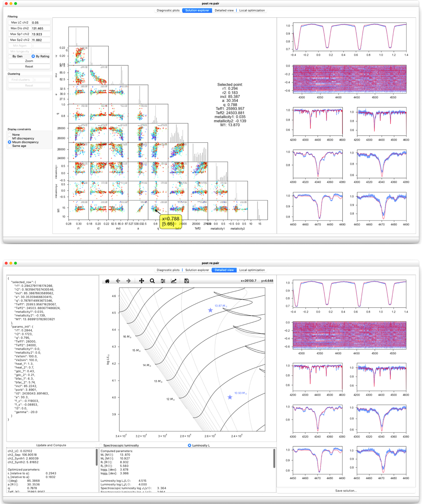Click the forward arrow in plot toolbar
This screenshot has height=504, width=422.
click(x=128, y=281)
